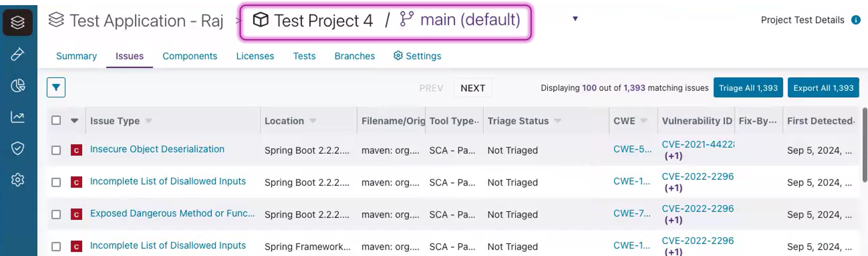The height and width of the screenshot is (256, 868).
Task: Switch to the Components tab
Action: coord(190,56)
